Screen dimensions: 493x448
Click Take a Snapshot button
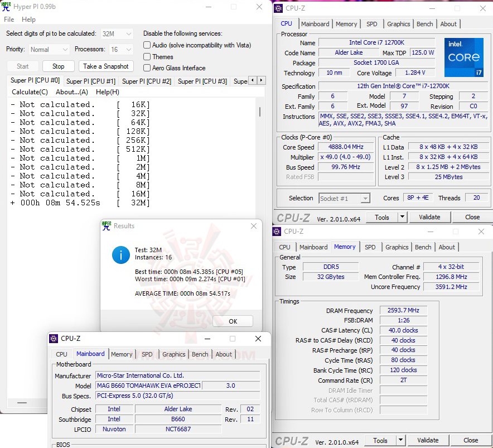106,66
